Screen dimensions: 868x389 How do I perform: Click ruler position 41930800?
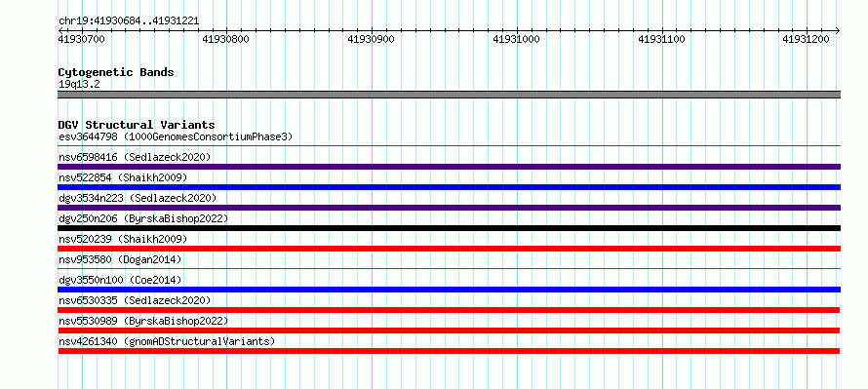[x=226, y=39]
